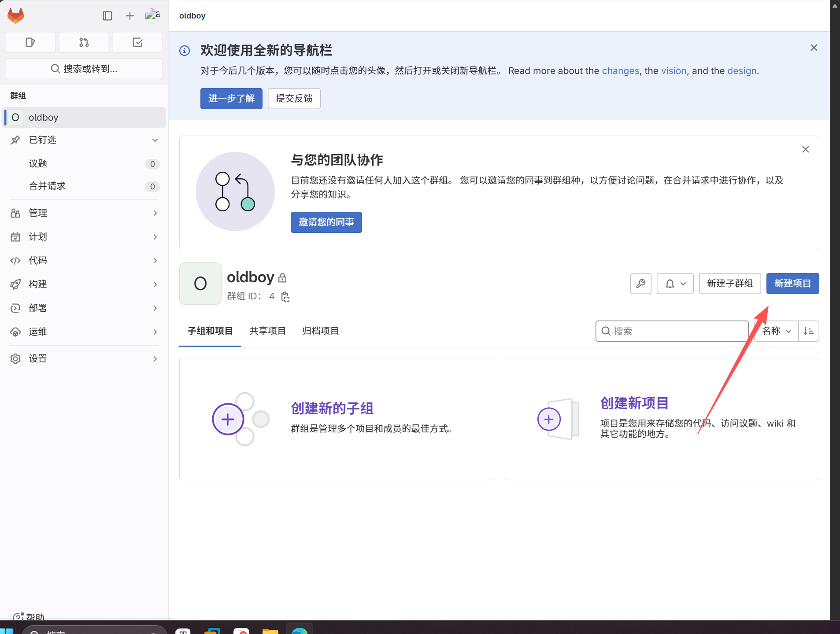Click the 进一步了解 button
Image resolution: width=840 pixels, height=634 pixels.
tap(231, 99)
